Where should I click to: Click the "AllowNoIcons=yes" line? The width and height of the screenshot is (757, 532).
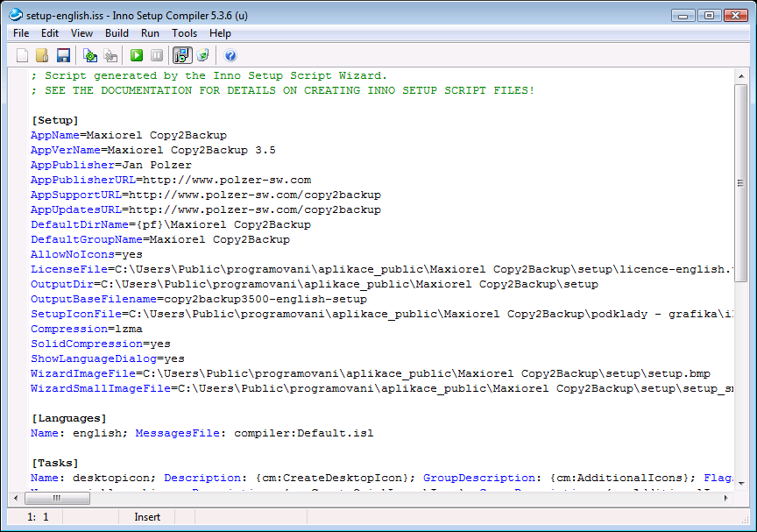click(x=87, y=254)
